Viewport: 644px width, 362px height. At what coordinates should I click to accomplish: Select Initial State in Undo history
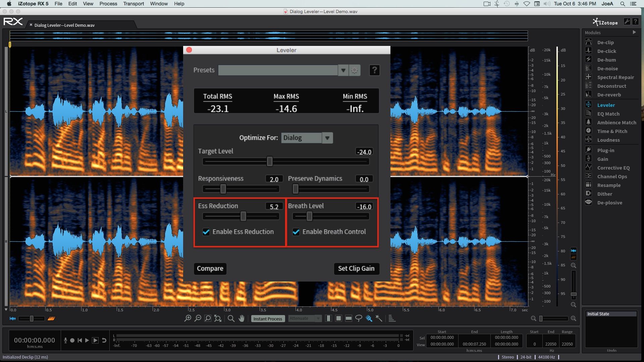tap(611, 314)
